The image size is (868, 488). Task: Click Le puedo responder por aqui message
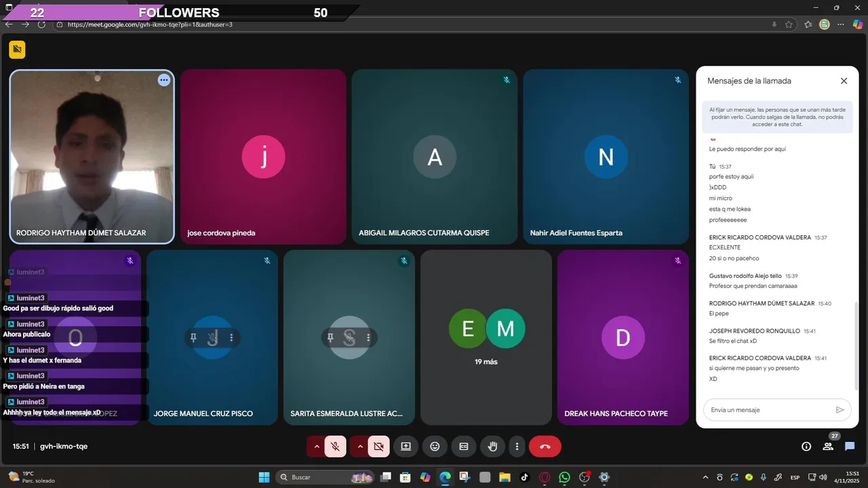[x=747, y=149]
